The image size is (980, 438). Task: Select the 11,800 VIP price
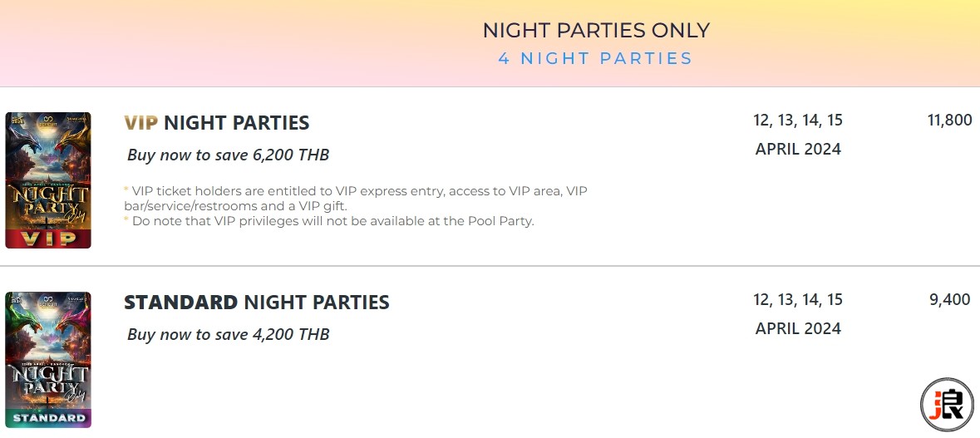[x=949, y=120]
